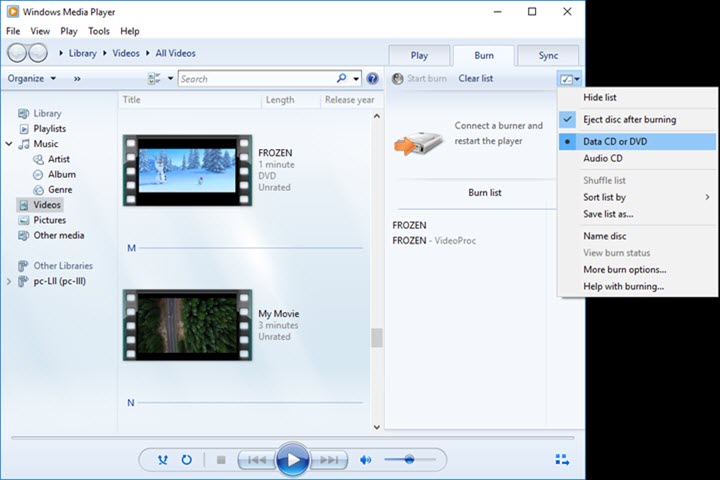The width and height of the screenshot is (720, 480).
Task: Adjust the volume slider
Action: pos(408,459)
